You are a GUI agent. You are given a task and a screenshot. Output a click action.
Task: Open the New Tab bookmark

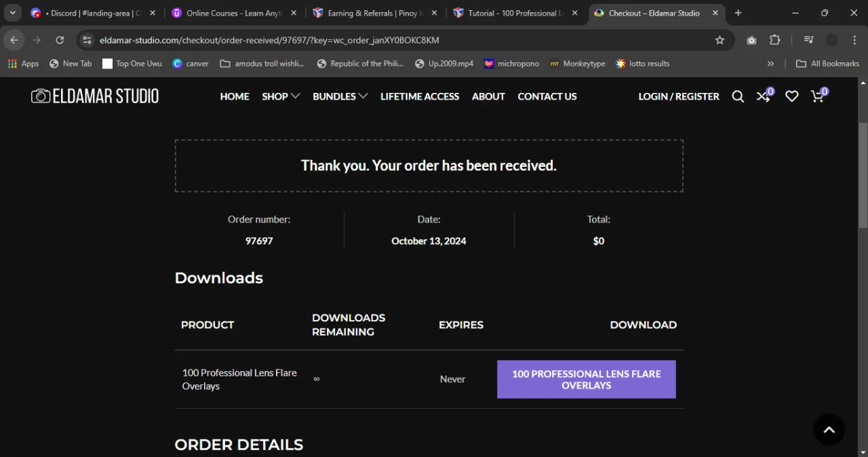coord(71,64)
